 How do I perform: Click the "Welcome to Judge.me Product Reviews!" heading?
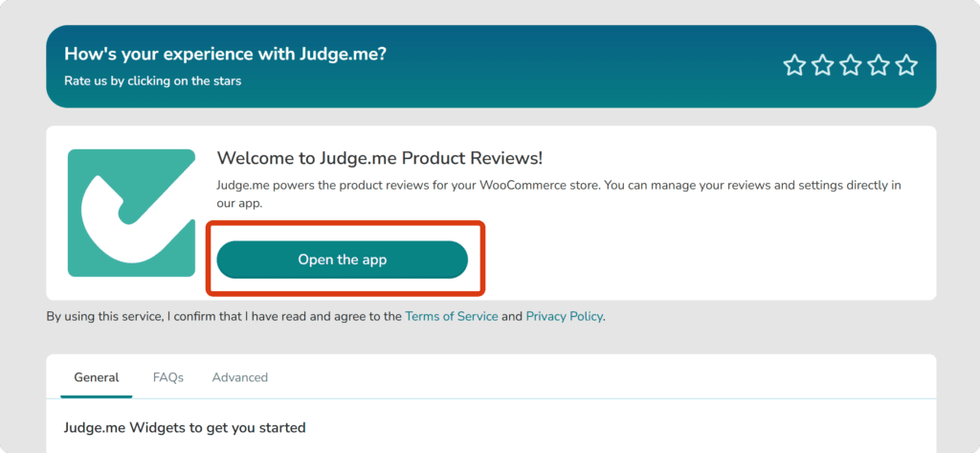[380, 158]
